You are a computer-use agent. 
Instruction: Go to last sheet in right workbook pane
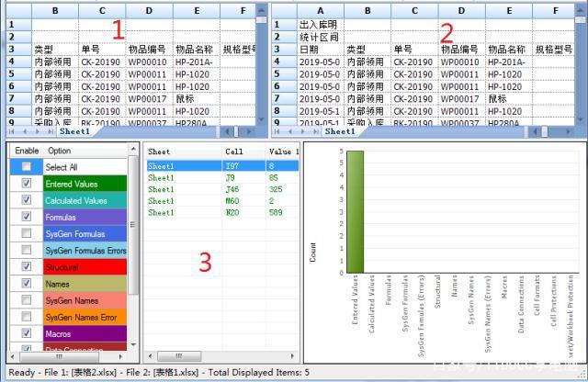(315, 131)
